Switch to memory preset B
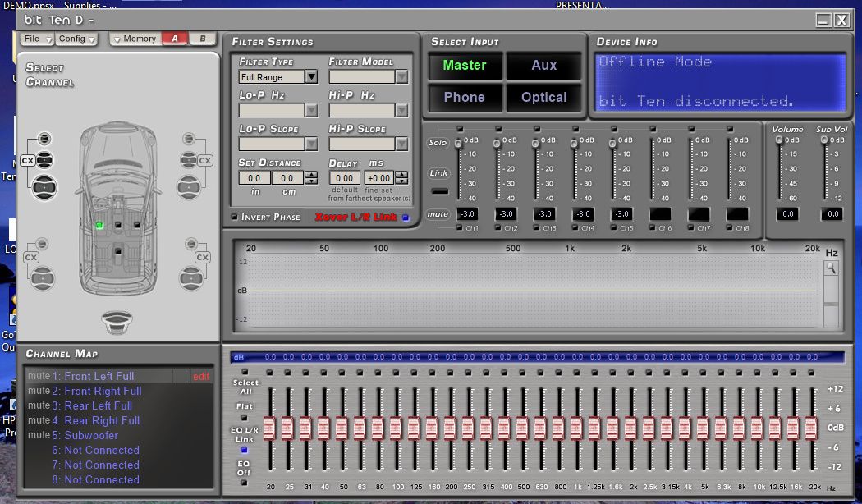The image size is (862, 504). point(202,39)
